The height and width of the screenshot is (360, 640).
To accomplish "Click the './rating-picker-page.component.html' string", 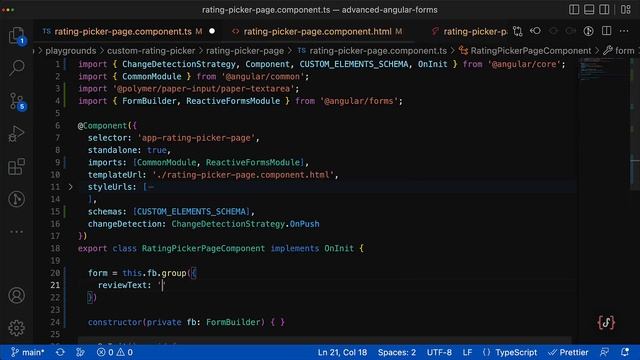I will click(243, 175).
